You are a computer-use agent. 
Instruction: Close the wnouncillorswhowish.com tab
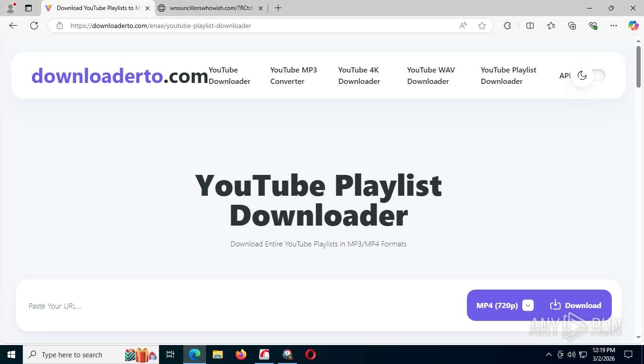[x=260, y=8]
